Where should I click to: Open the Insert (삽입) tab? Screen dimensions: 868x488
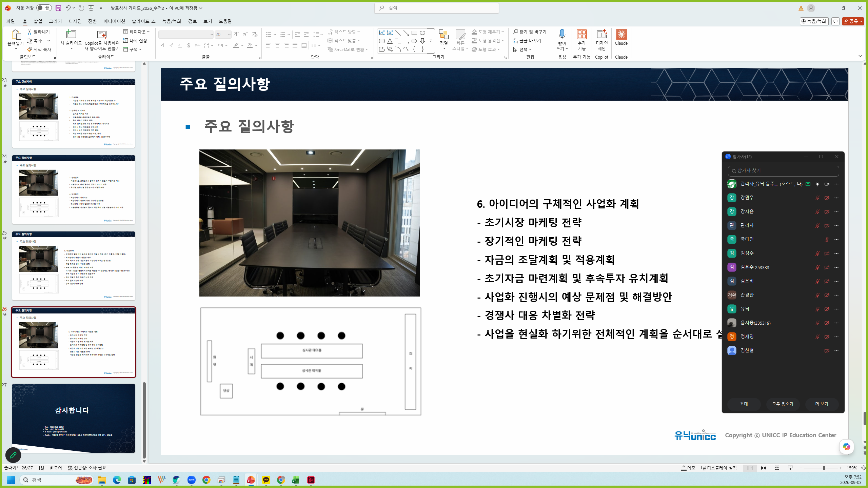click(x=38, y=21)
